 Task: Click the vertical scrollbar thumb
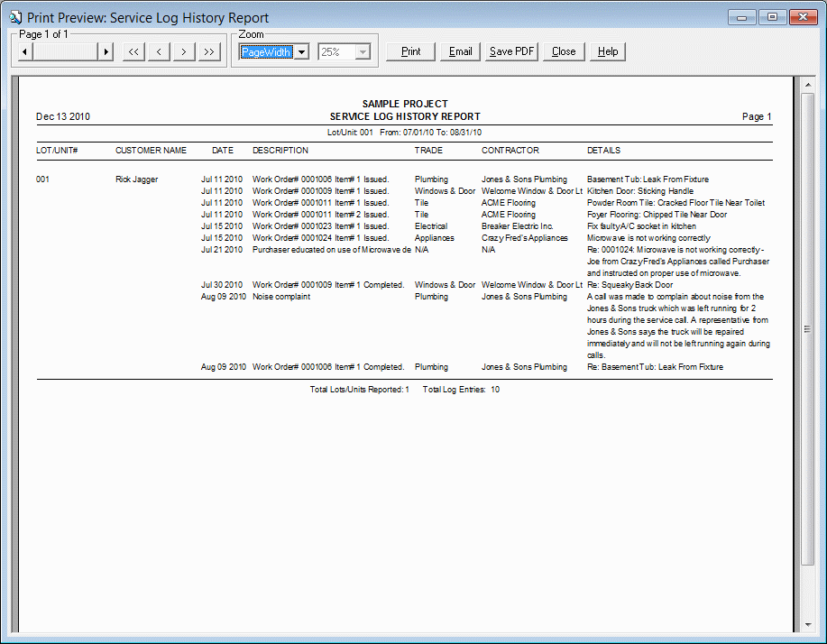(808, 329)
